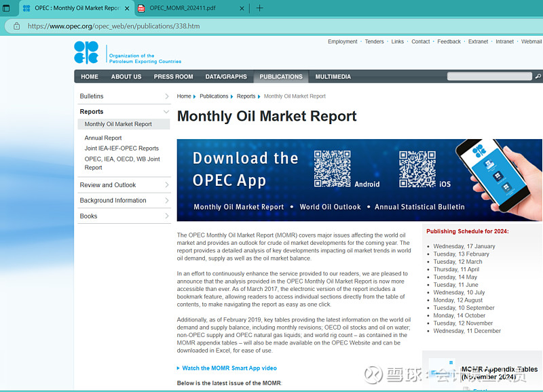This screenshot has height=392, width=543.
Task: Click the Wednesday, 17 January date
Action: 464,246
